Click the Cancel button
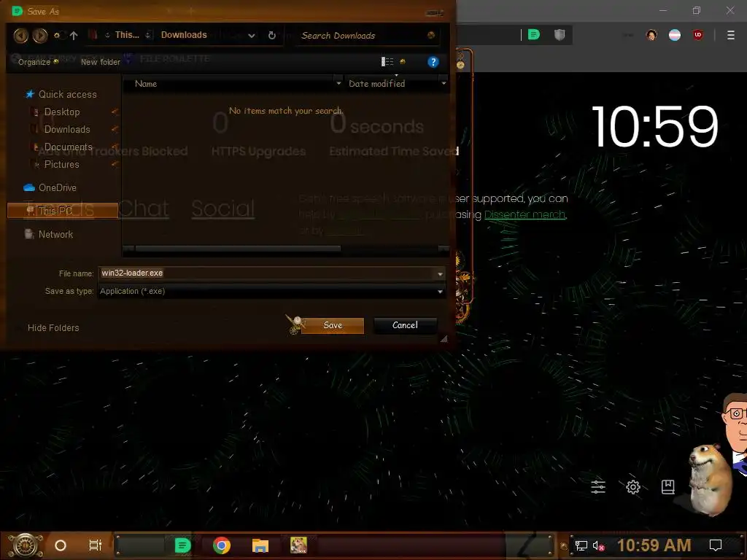 (x=405, y=325)
